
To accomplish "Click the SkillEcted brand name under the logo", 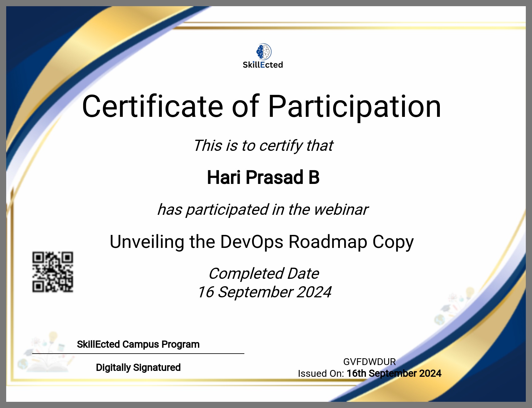I will (x=263, y=65).
